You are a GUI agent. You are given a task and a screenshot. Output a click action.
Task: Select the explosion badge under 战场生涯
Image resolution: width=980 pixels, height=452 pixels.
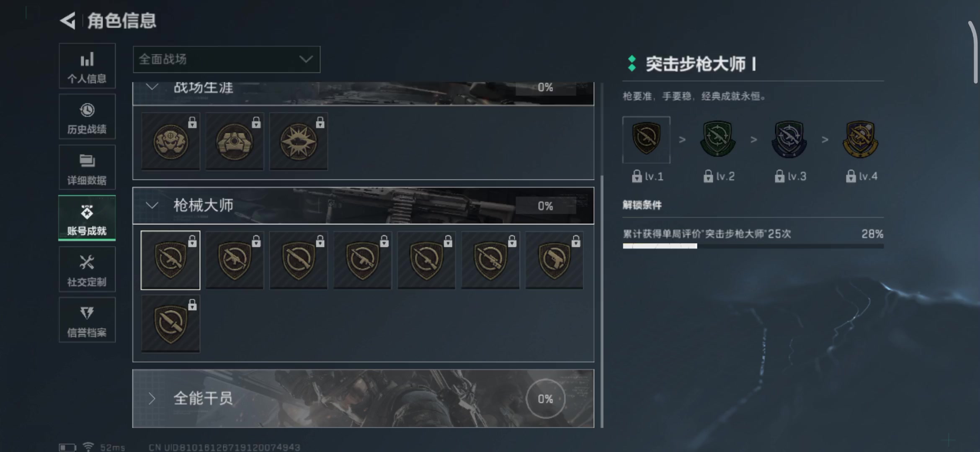299,141
